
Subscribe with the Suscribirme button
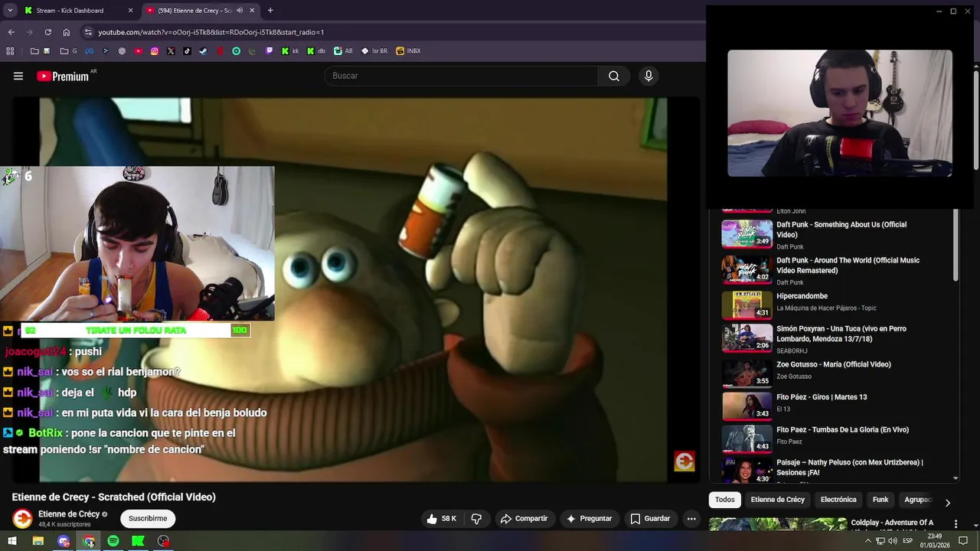coord(148,519)
